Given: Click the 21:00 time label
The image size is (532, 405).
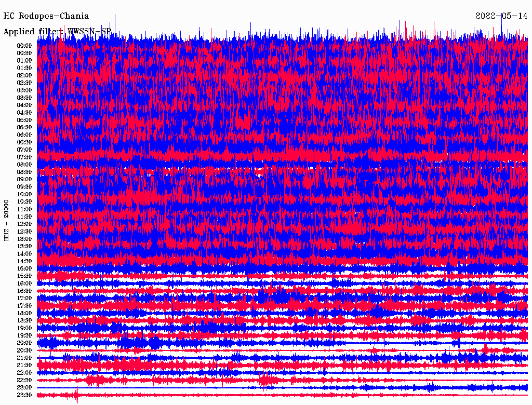Looking at the screenshot, I should pos(24,358).
